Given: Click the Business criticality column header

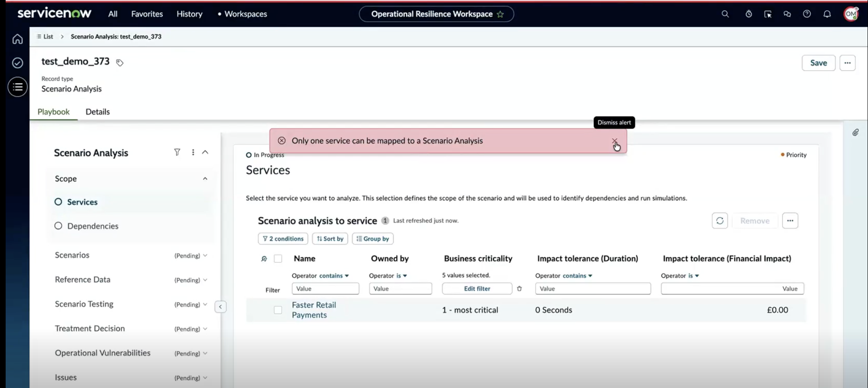Looking at the screenshot, I should point(478,259).
